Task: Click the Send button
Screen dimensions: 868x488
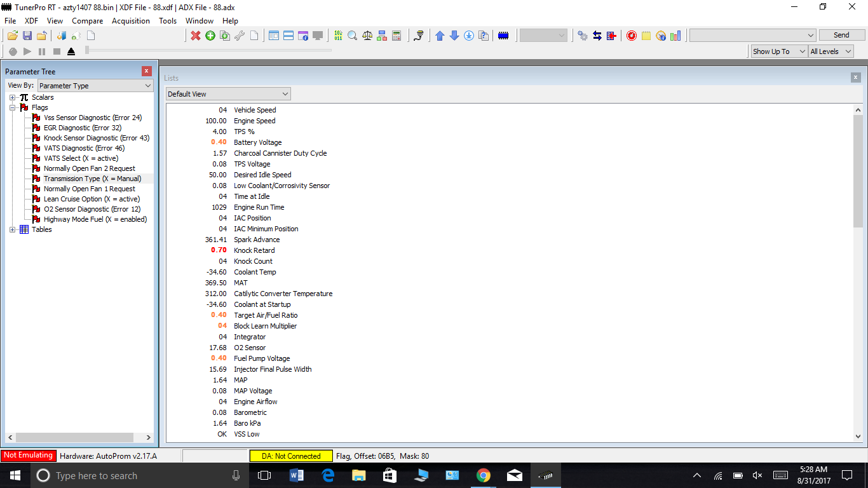Action: 841,35
